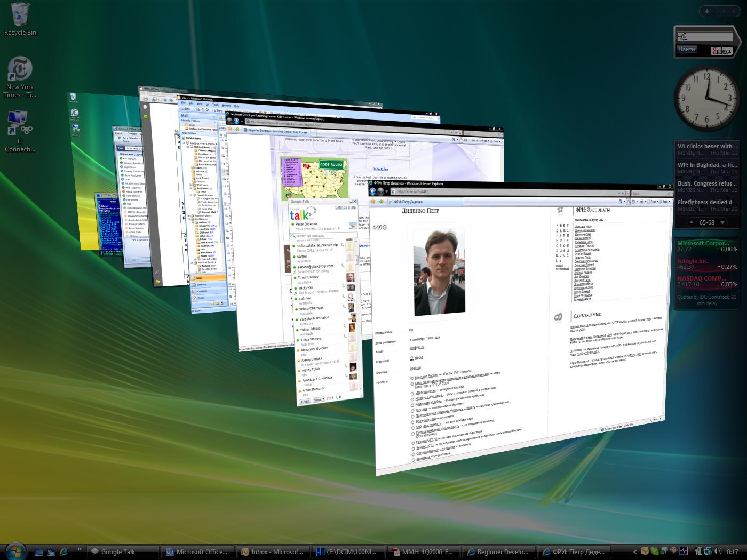Click Switch between windows Quick Launch icon
This screenshot has height=560, width=747.
(x=51, y=552)
